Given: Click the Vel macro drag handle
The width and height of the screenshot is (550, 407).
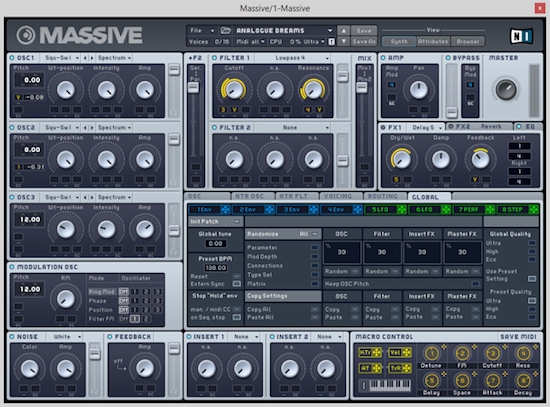Looking at the screenshot, I should pos(406,353).
